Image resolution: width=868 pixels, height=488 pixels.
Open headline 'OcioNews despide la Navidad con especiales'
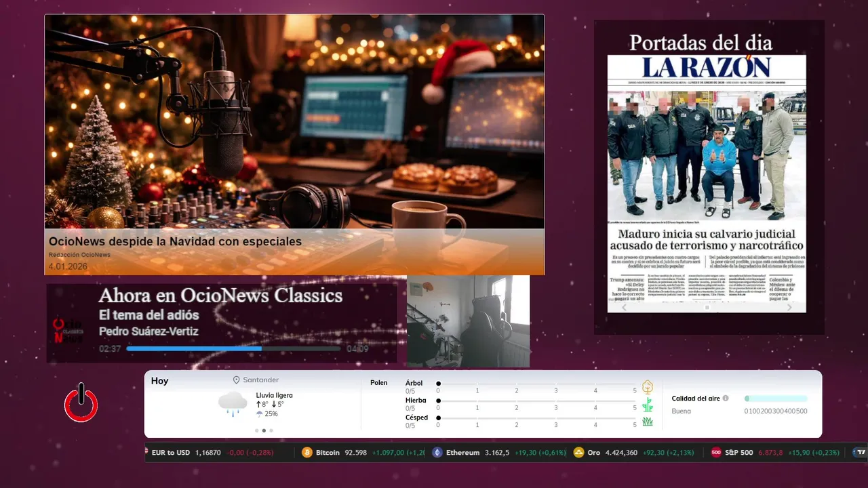tap(175, 241)
